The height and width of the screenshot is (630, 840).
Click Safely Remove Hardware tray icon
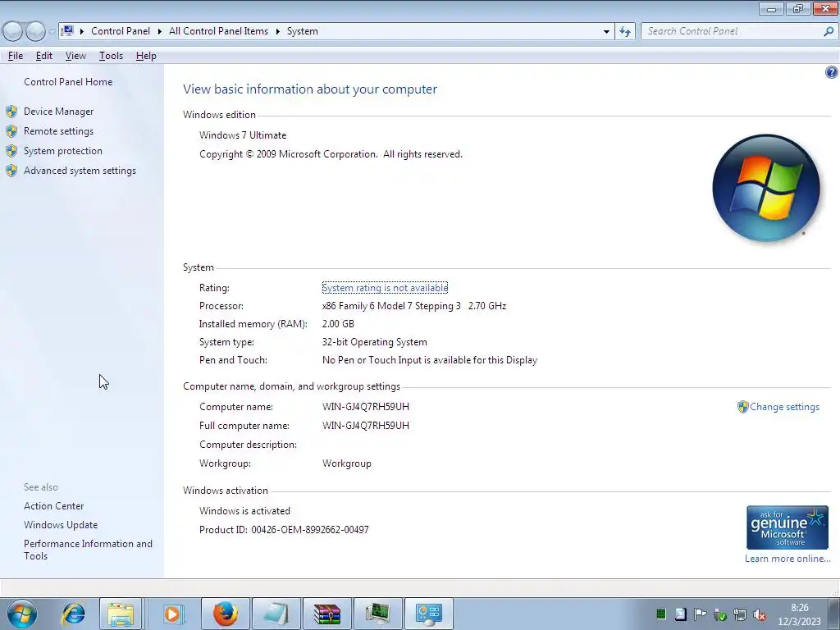point(720,615)
